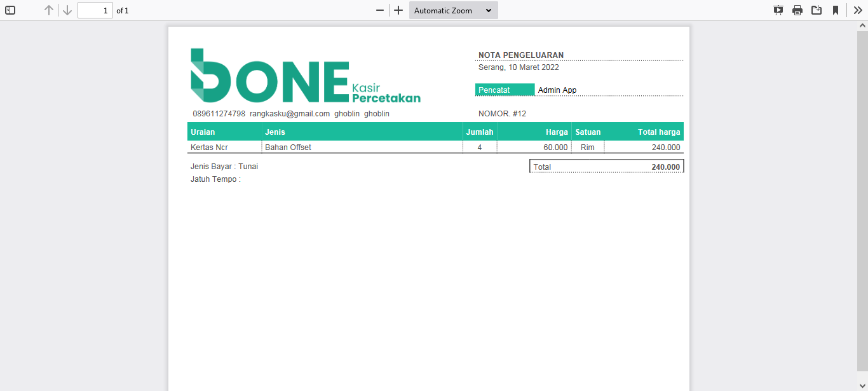Toggle the sidebar panel
This screenshot has height=391, width=868.
[10, 10]
